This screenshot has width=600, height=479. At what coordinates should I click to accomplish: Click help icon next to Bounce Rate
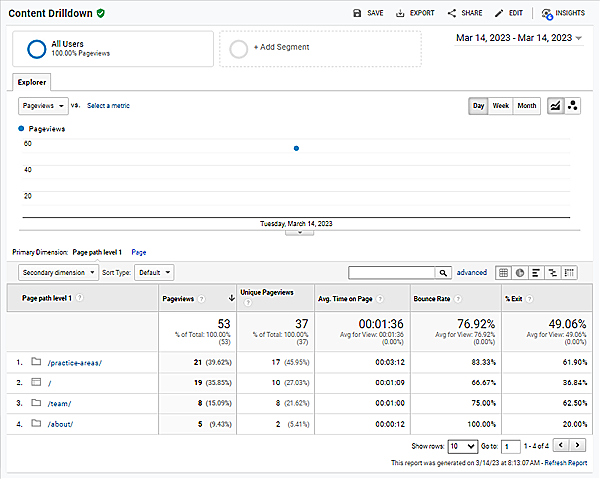click(458, 299)
